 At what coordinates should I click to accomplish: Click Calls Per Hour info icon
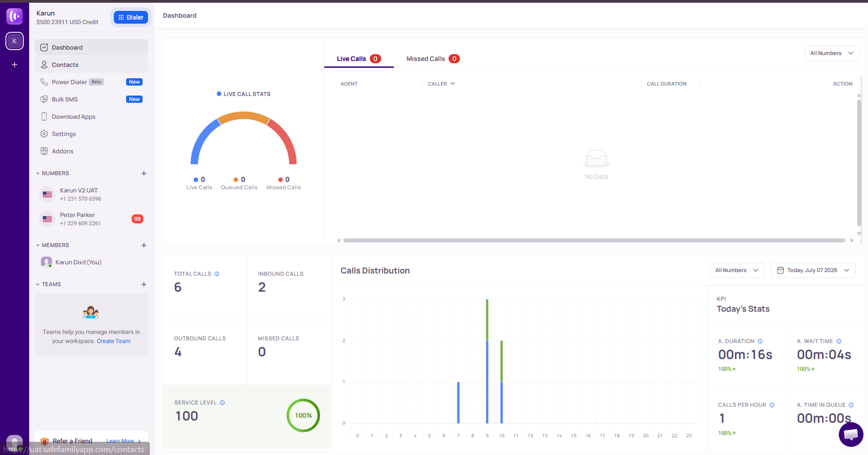coord(772,405)
